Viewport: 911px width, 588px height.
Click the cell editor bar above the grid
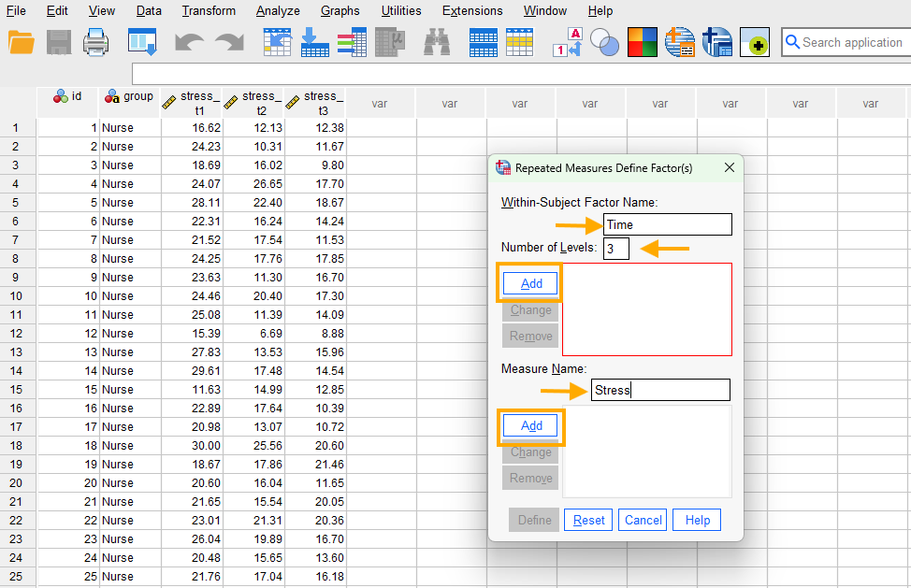point(521,74)
